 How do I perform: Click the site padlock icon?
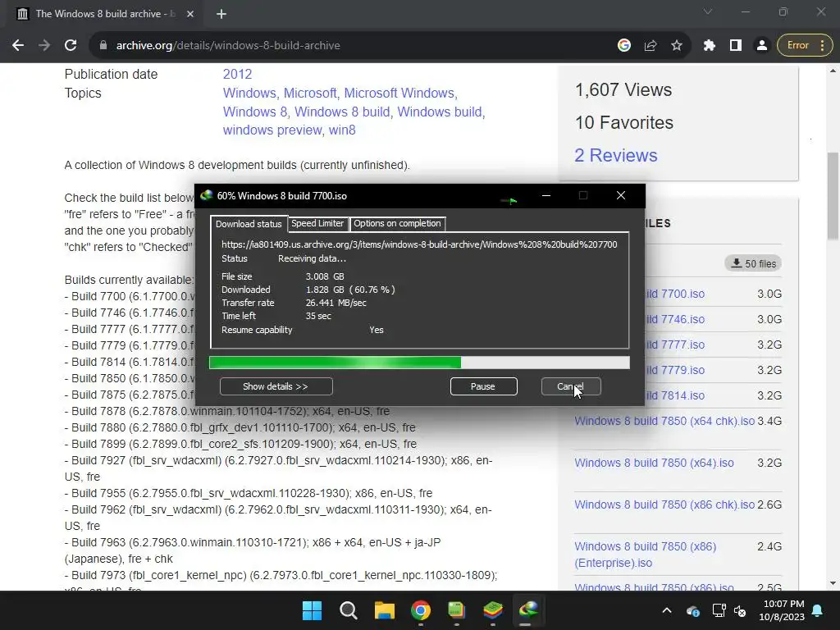(x=103, y=46)
